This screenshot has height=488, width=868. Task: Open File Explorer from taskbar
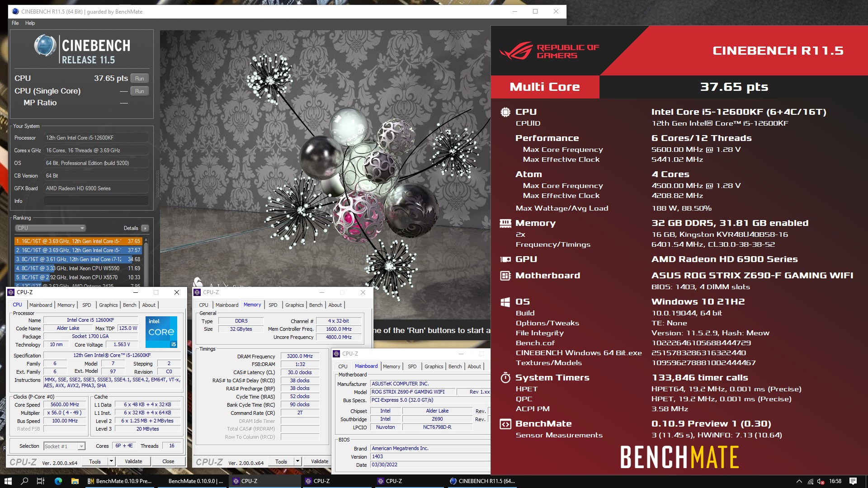75,481
